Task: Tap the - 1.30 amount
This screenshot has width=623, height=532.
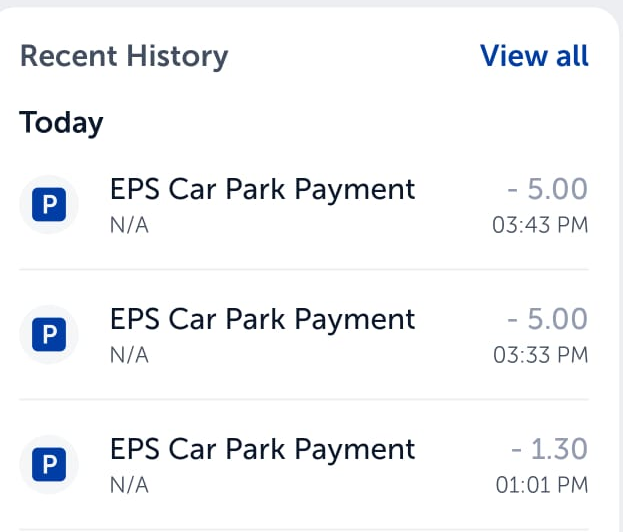Action: tap(549, 449)
